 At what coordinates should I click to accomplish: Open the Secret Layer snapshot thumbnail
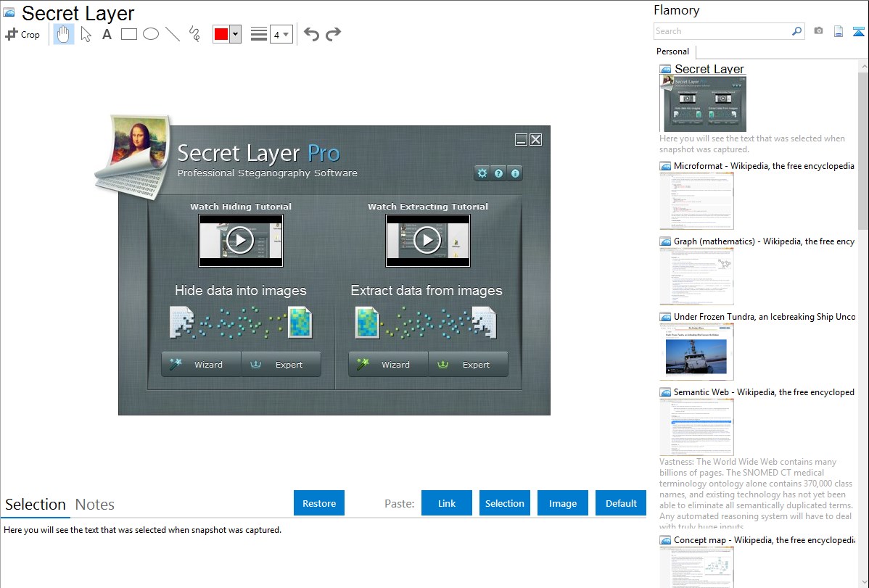pyautogui.click(x=703, y=104)
